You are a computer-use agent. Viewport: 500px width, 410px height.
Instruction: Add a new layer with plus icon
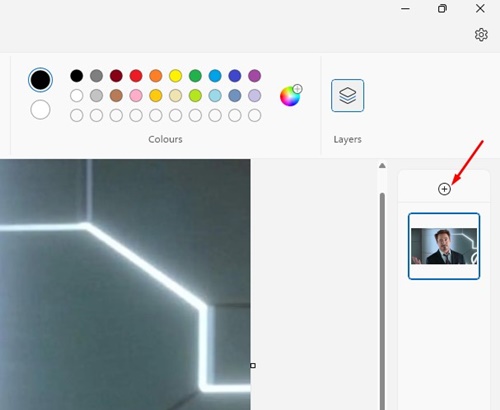pyautogui.click(x=444, y=189)
